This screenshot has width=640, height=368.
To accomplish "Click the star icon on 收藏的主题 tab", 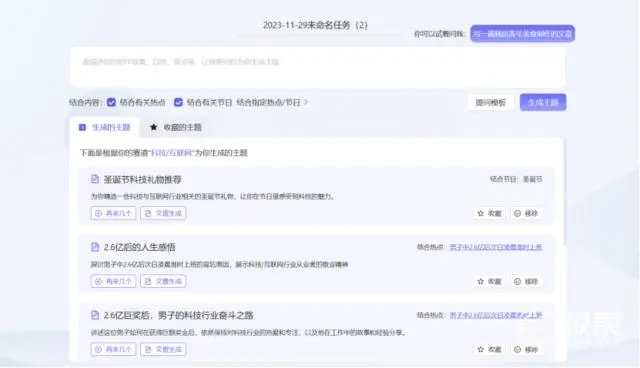I will [153, 127].
